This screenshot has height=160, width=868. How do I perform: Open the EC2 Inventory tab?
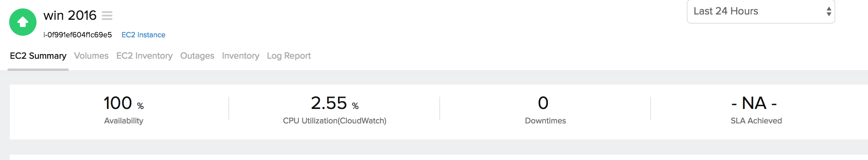(144, 56)
